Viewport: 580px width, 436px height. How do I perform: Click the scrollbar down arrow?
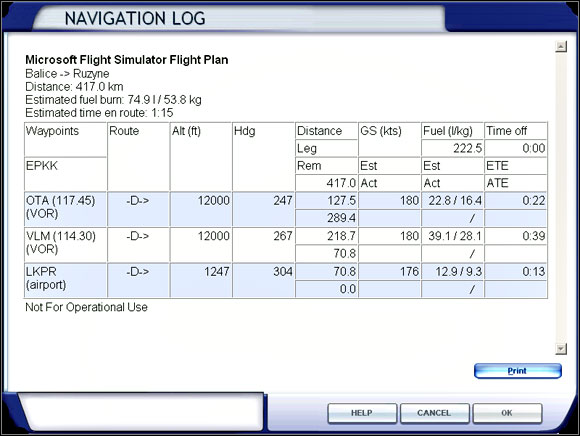(x=561, y=349)
